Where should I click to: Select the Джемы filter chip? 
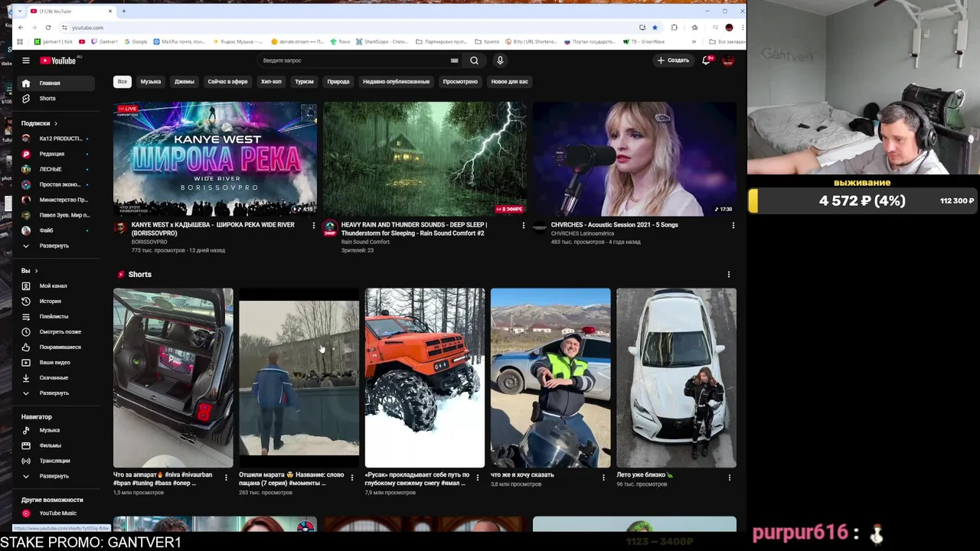click(x=185, y=81)
